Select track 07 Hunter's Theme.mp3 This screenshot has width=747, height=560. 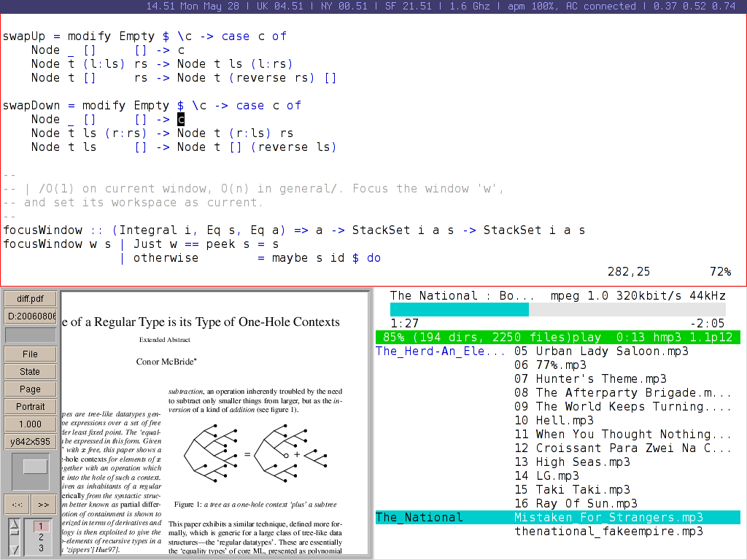point(590,378)
